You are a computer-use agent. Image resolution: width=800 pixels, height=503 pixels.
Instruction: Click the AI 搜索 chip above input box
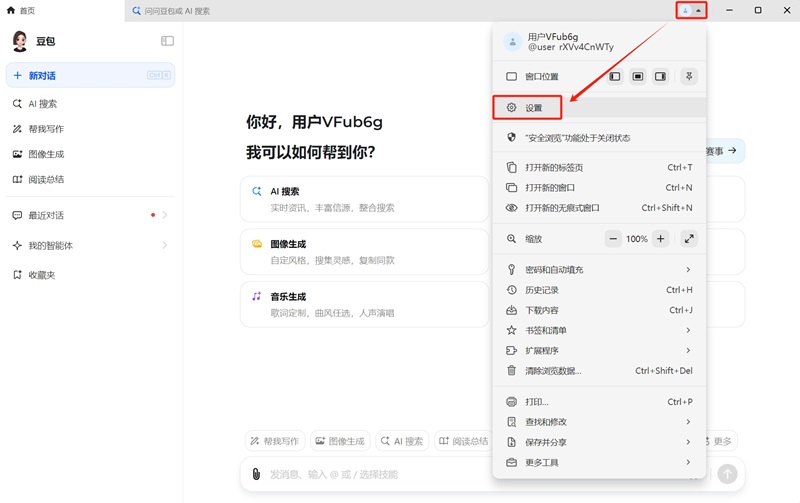pos(402,441)
